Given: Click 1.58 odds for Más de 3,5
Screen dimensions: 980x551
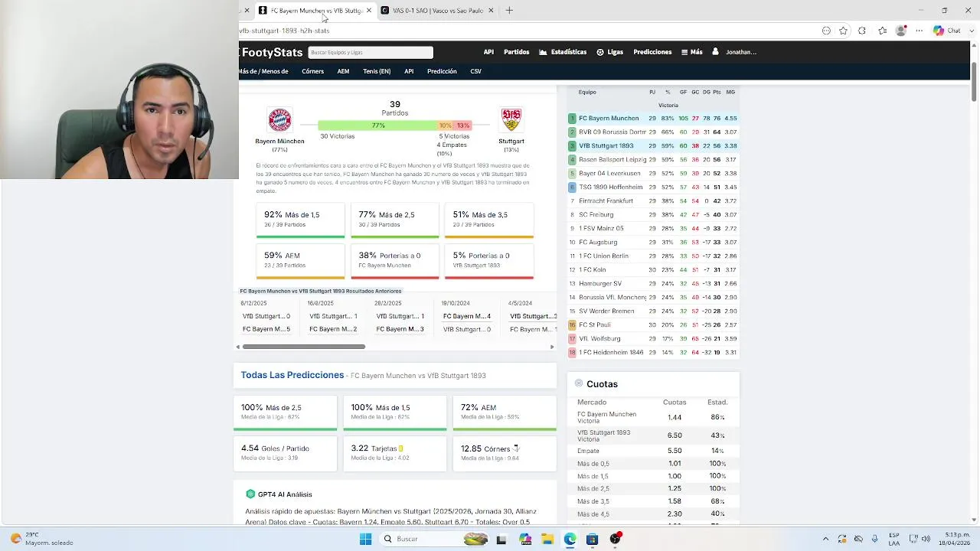Looking at the screenshot, I should 675,501.
